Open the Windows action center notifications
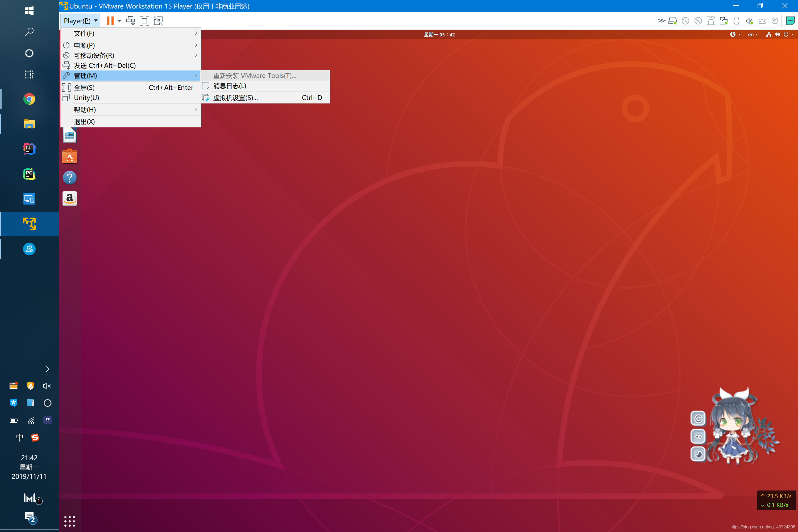This screenshot has width=798, height=532. (31, 518)
